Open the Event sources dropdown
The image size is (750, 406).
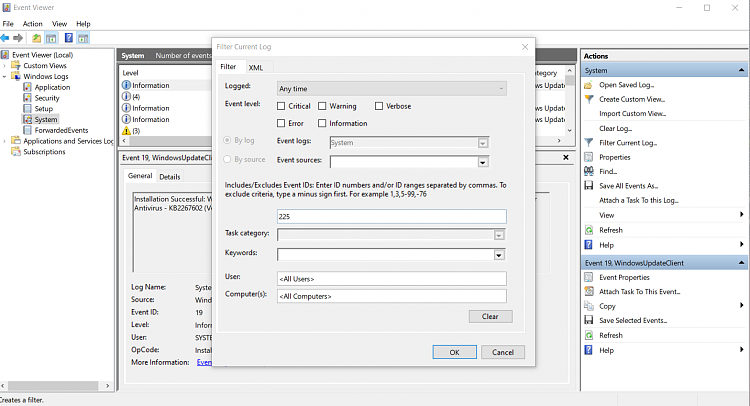[x=483, y=163]
